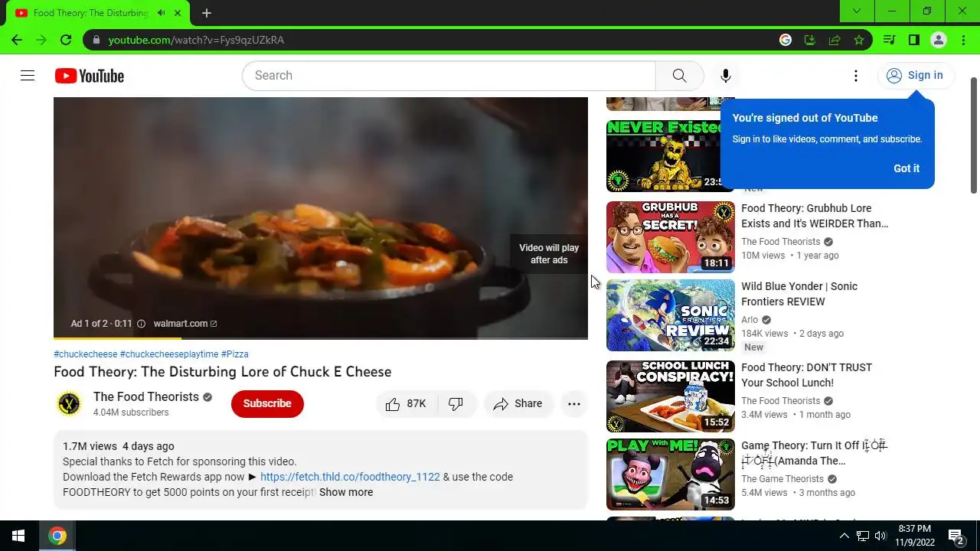Subscribe to The Food Theorists
Viewport: 980px width, 551px height.
[x=267, y=403]
